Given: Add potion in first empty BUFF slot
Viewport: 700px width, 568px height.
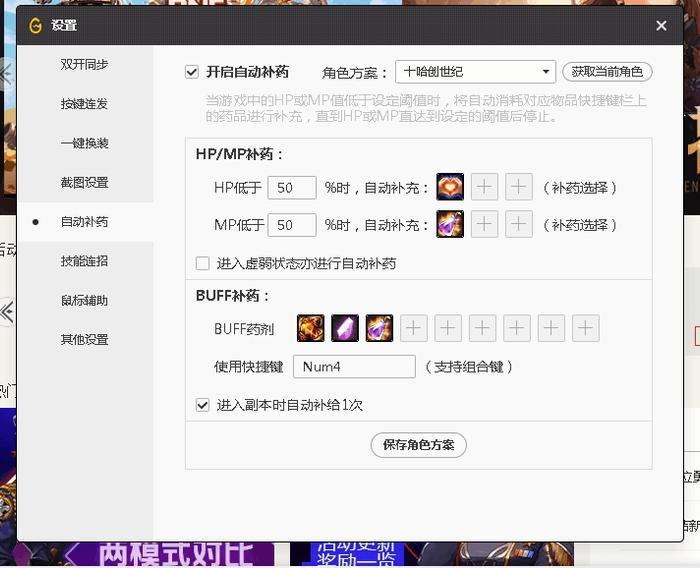Looking at the screenshot, I should (414, 328).
